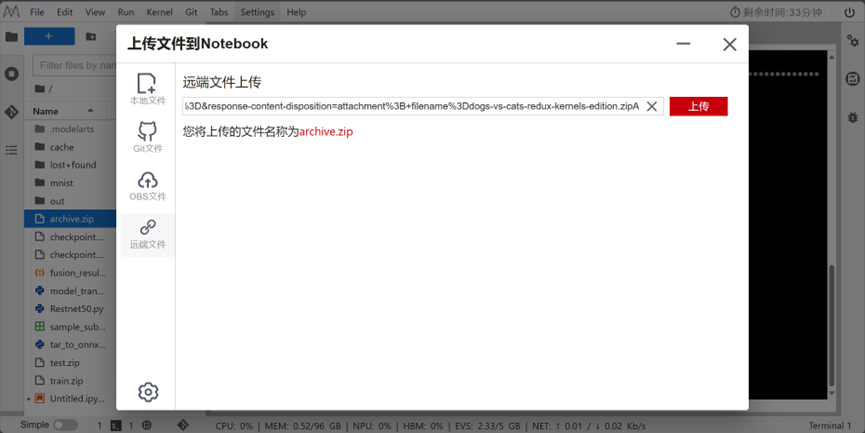This screenshot has height=433, width=865.
Task: Open the File menu
Action: click(x=37, y=12)
